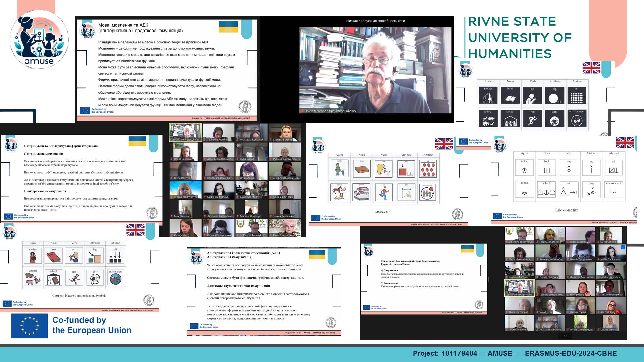
Task: Open blue more-options button on Nadiia Trapizanova tile
Action: click(x=623, y=247)
